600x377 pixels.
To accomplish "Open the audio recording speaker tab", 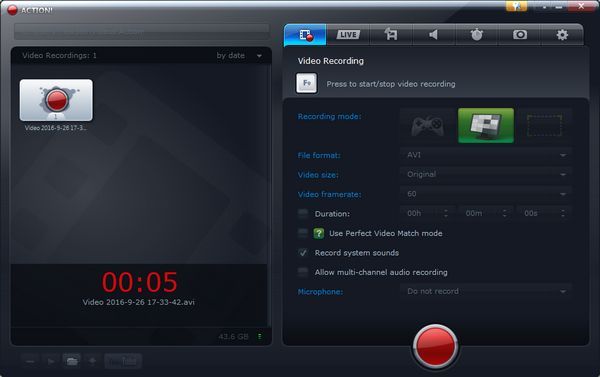I will click(x=434, y=35).
